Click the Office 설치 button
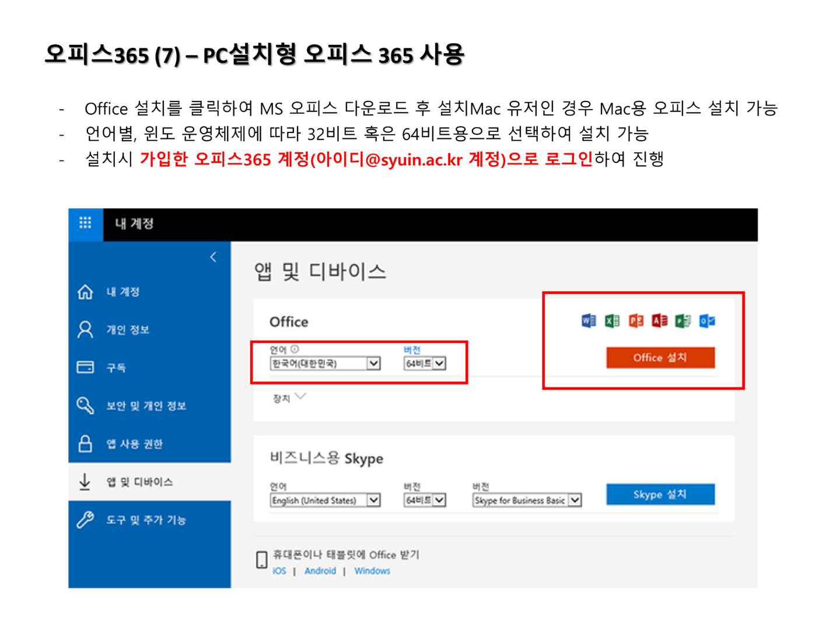 point(660,358)
